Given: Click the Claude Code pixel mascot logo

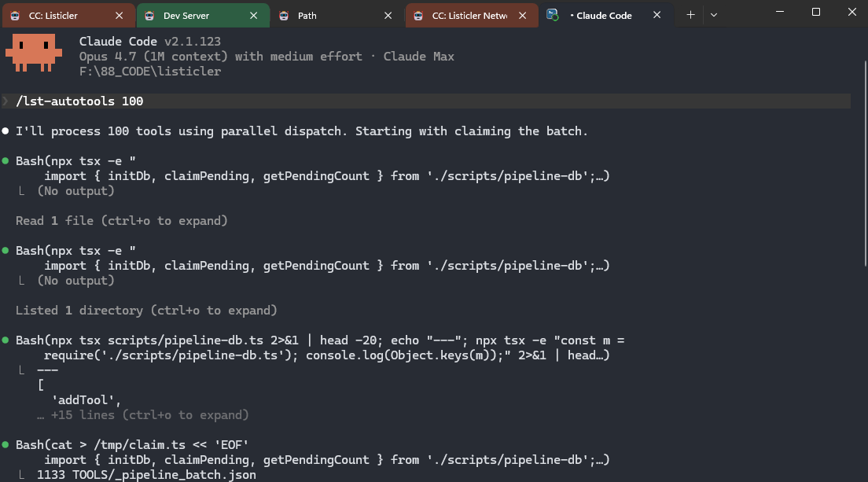Looking at the screenshot, I should [x=34, y=53].
